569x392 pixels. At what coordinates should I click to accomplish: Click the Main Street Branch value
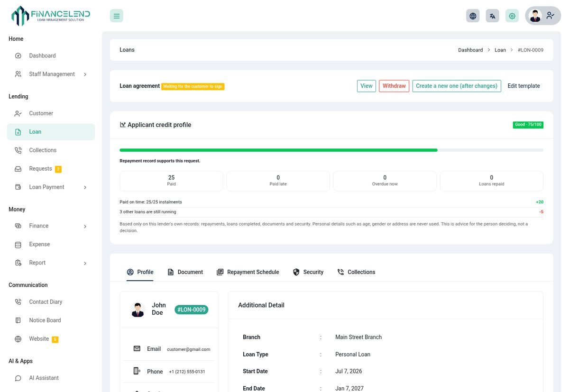click(358, 337)
